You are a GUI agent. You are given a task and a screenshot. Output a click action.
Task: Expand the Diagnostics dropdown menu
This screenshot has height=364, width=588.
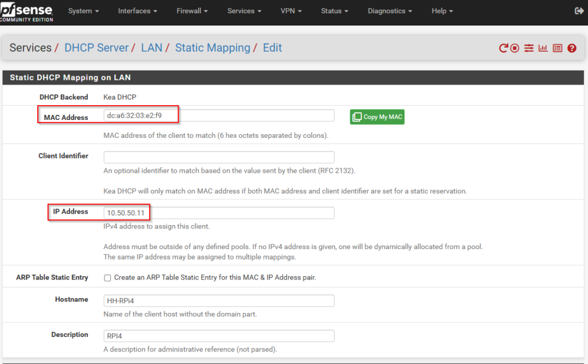pos(390,11)
